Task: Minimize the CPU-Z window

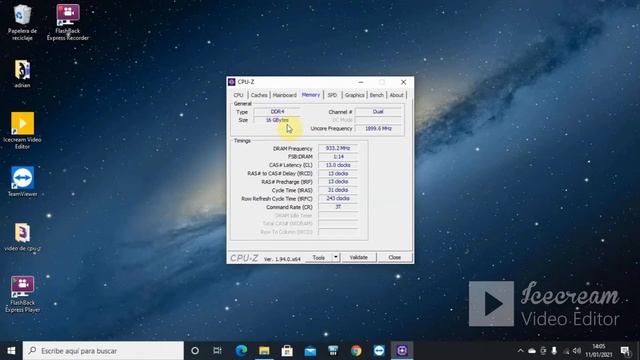Action: [x=361, y=82]
